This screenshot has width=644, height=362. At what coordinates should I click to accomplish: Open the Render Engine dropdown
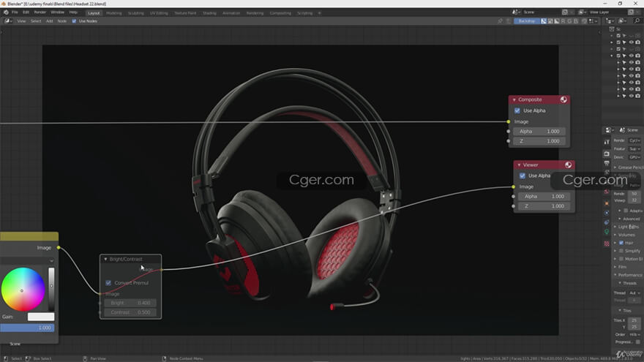click(x=635, y=140)
